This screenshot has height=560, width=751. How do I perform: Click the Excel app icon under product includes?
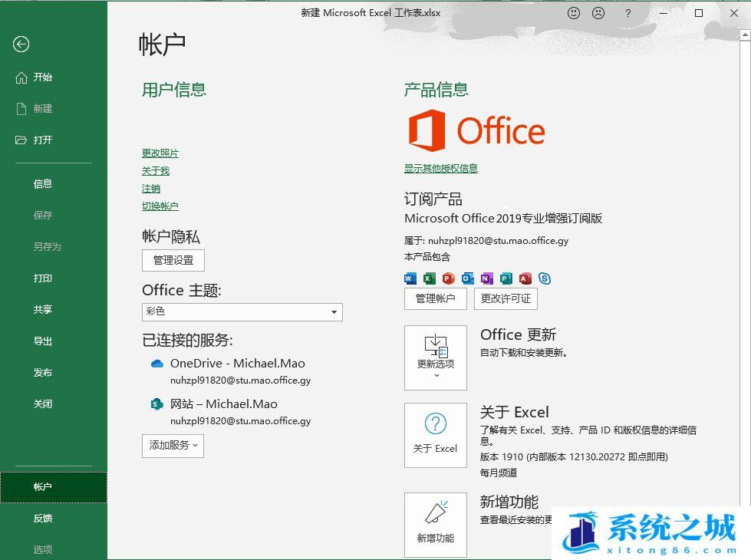(429, 278)
